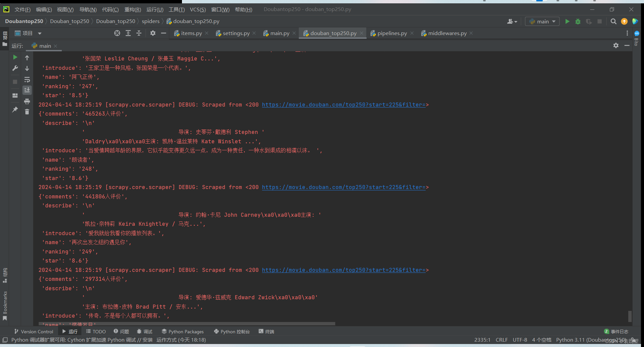644x347 pixels.
Task: Minimize the run tool window
Action: coord(627,45)
